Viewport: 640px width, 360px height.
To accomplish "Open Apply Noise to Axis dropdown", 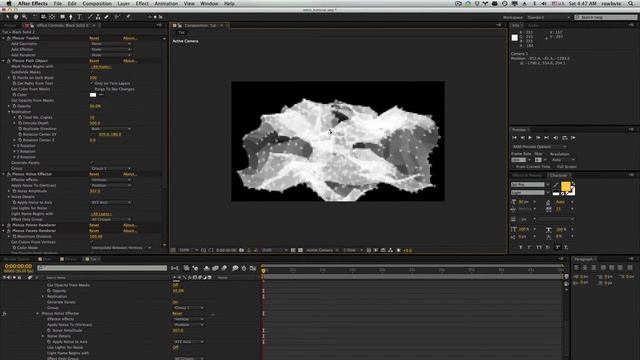I will click(111, 202).
